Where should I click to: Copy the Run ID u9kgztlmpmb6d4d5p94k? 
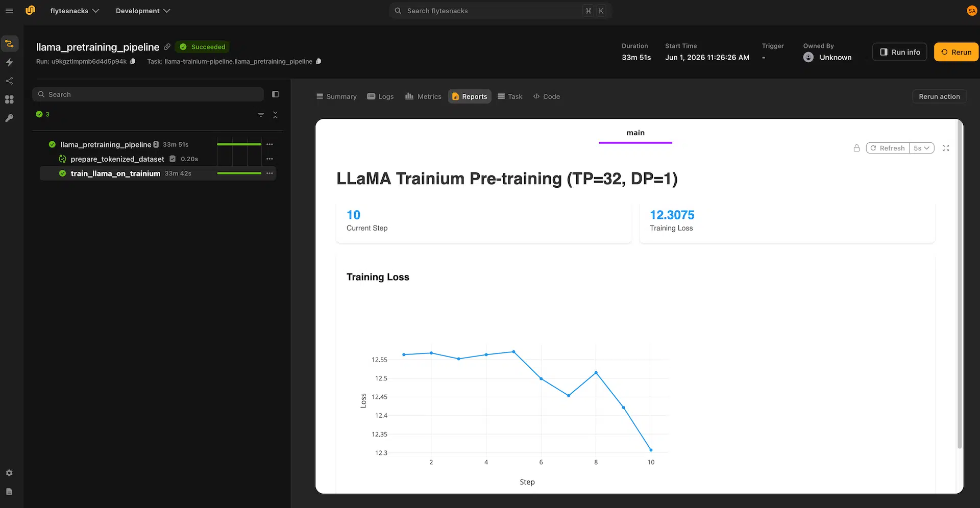tap(133, 61)
